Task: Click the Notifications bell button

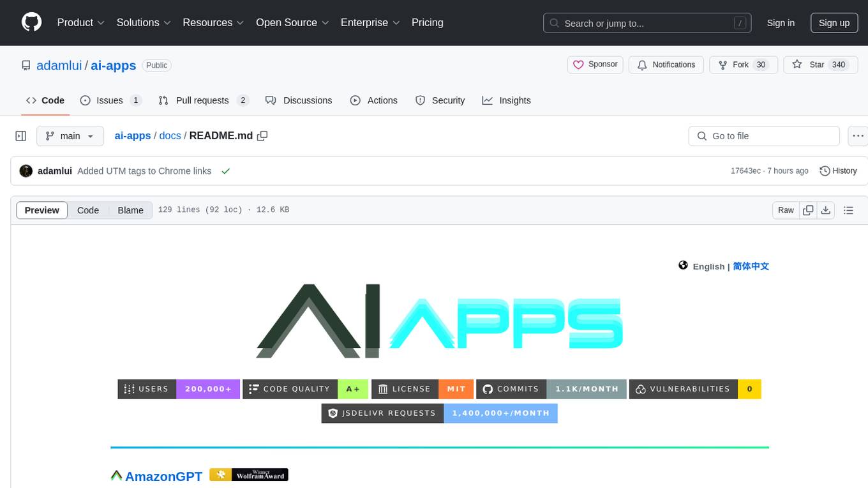Action: [x=666, y=65]
